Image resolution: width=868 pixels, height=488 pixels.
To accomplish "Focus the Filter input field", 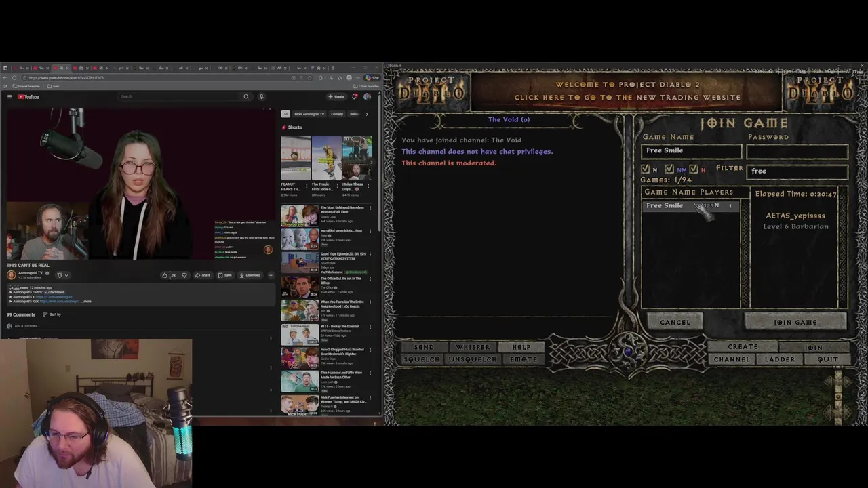I will pos(797,171).
